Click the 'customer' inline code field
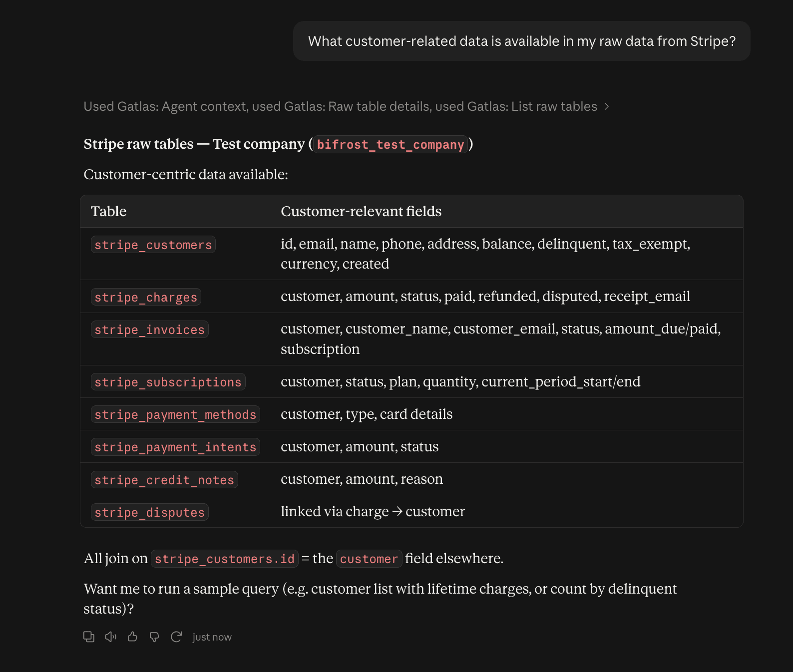Image resolution: width=793 pixels, height=672 pixels. click(x=369, y=559)
